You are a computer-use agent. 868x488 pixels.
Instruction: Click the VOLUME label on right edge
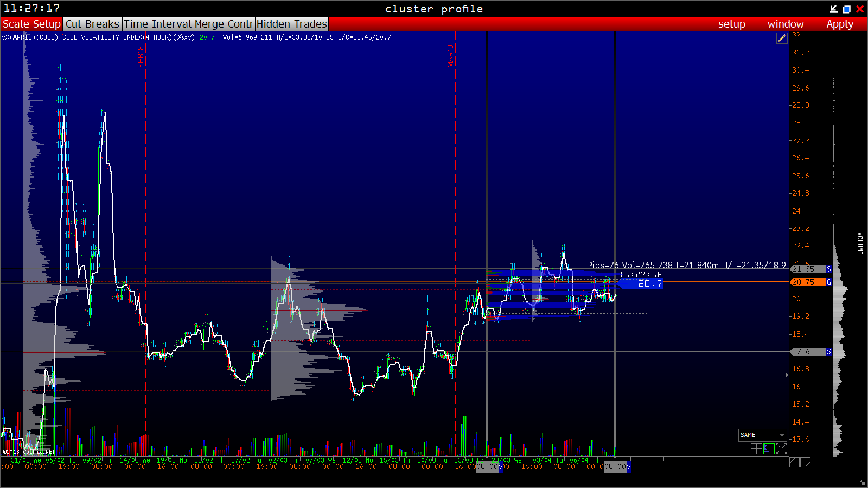[x=860, y=243]
